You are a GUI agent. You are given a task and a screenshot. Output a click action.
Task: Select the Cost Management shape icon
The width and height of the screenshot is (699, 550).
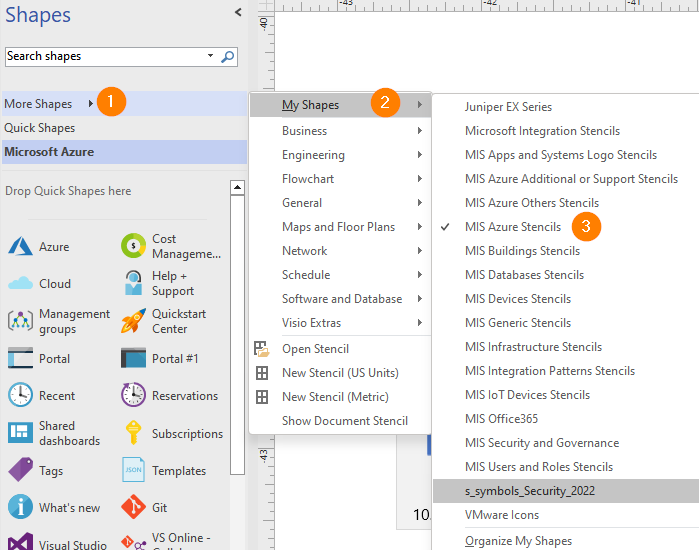(x=133, y=246)
